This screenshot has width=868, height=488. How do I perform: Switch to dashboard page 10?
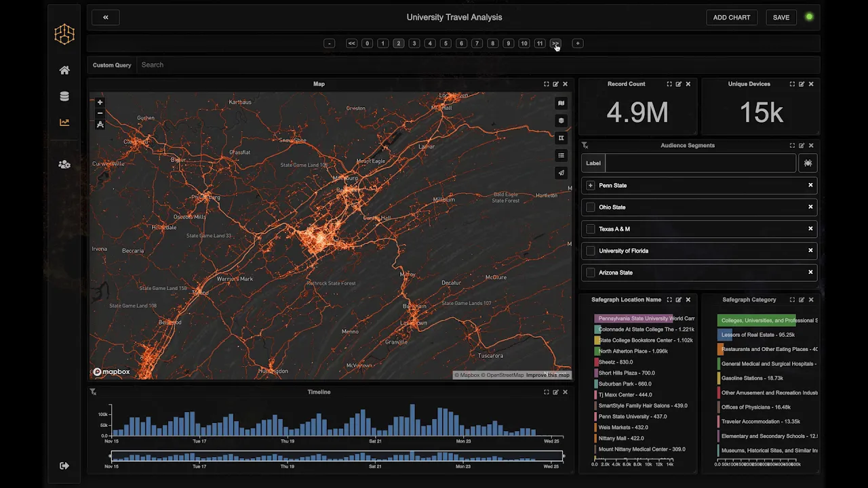click(524, 43)
